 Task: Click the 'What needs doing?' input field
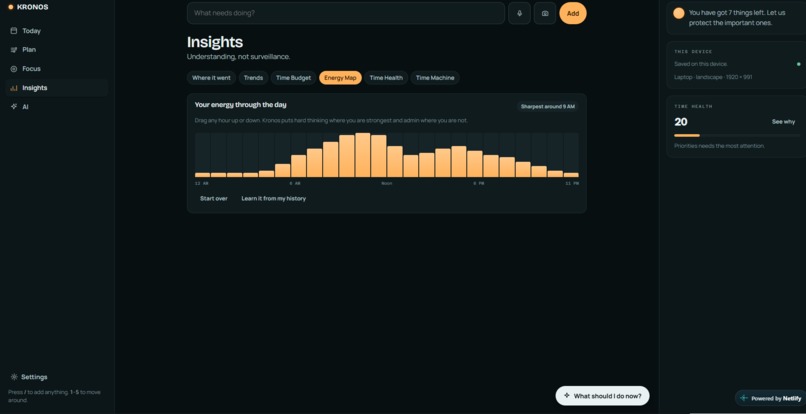tap(346, 13)
